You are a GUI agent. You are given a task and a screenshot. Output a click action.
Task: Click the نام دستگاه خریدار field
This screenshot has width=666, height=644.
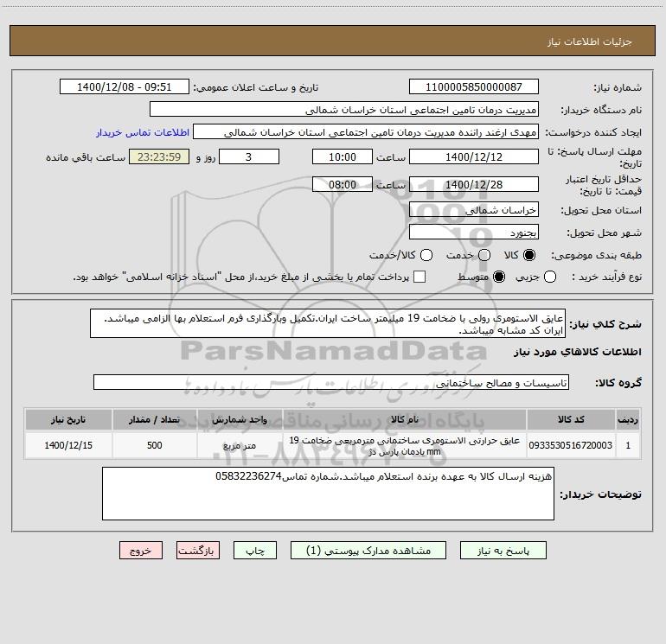344,109
